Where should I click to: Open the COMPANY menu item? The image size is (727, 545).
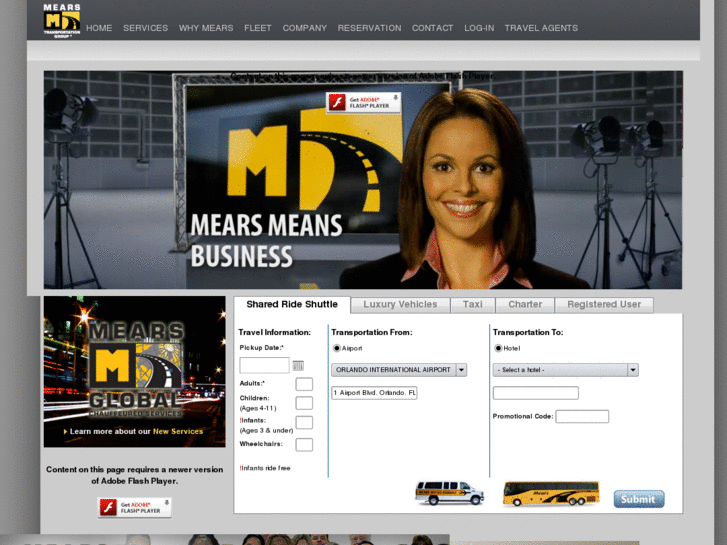click(305, 28)
